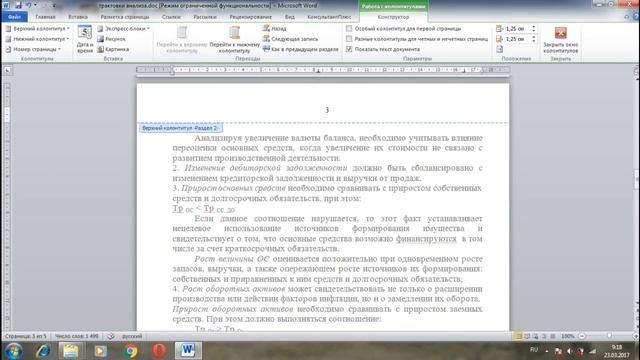Viewport: 640px width, 360px height.
Task: Click the Назад navigation button
Action: [x=274, y=29]
